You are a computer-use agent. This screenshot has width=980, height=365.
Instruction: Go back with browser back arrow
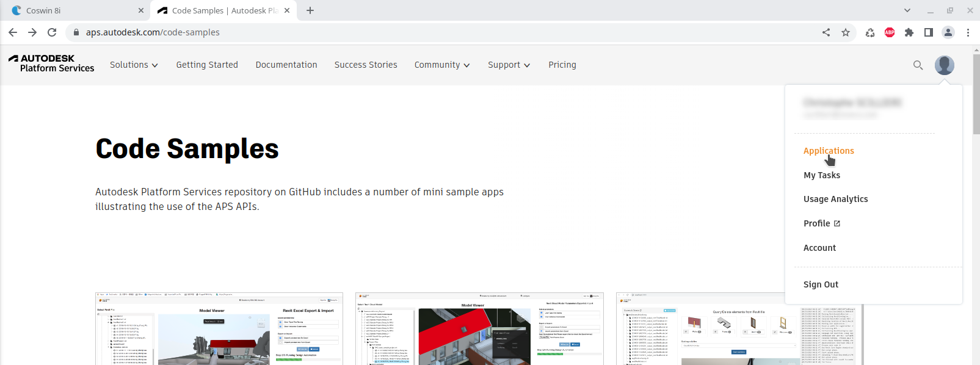[13, 32]
